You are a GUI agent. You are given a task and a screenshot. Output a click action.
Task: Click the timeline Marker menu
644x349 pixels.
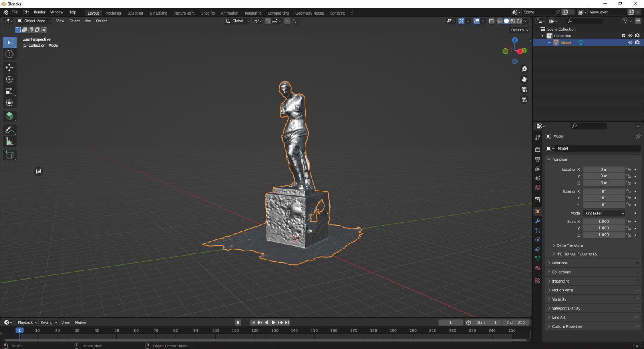tap(80, 322)
